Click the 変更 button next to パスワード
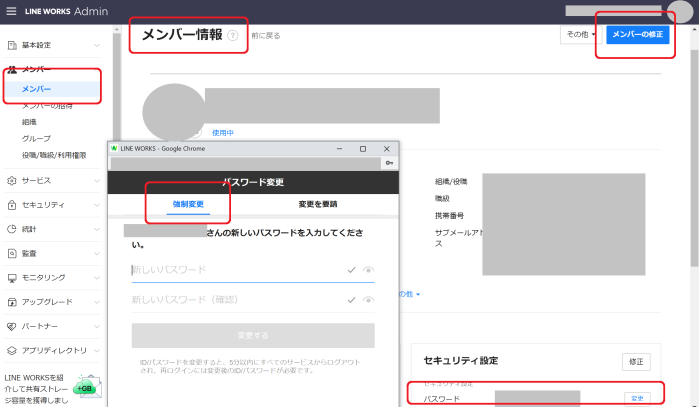The height and width of the screenshot is (407, 700). coord(637,399)
